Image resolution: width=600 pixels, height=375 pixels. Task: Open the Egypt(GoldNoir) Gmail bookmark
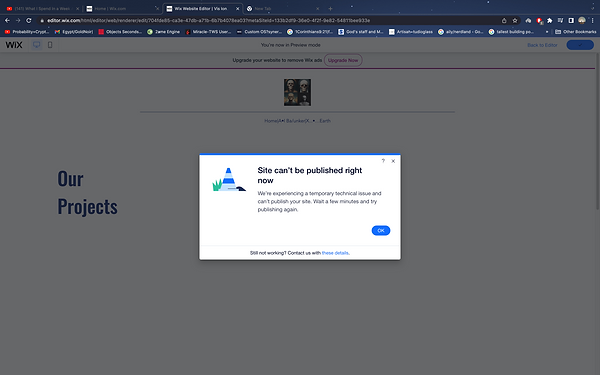click(74, 32)
